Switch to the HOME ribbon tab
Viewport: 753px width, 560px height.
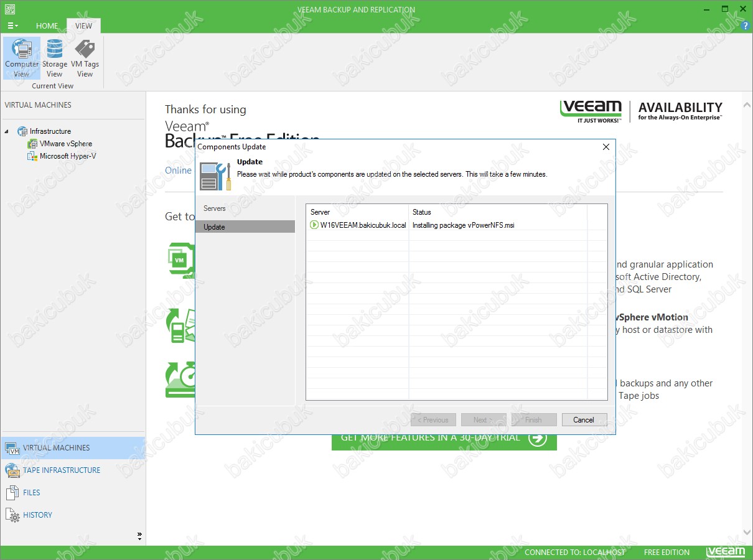47,26
